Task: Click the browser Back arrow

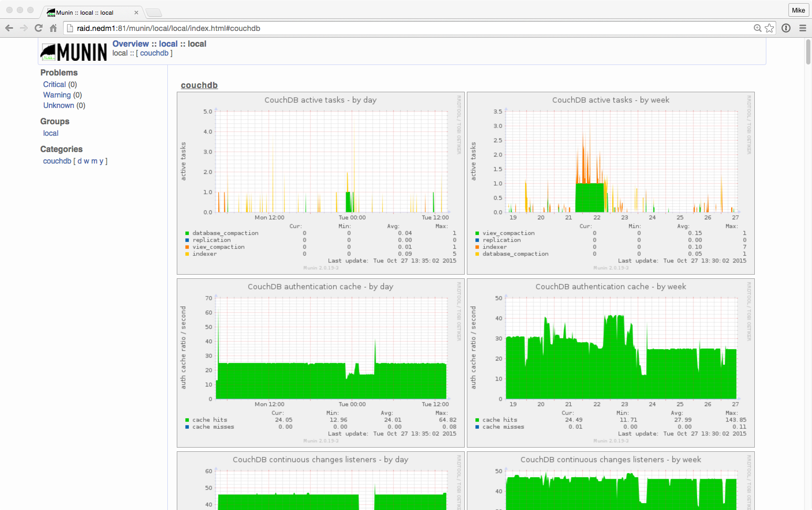Action: (x=9, y=28)
